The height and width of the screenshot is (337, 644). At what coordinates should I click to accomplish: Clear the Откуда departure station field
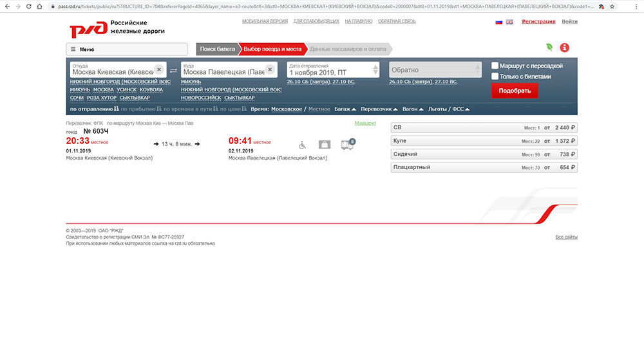click(x=159, y=69)
